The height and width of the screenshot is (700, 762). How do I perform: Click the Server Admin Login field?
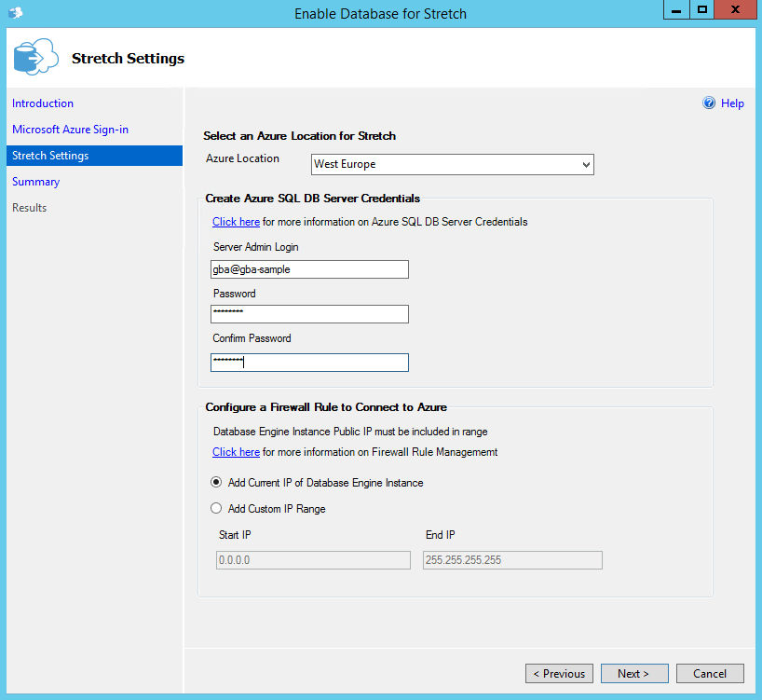(309, 269)
